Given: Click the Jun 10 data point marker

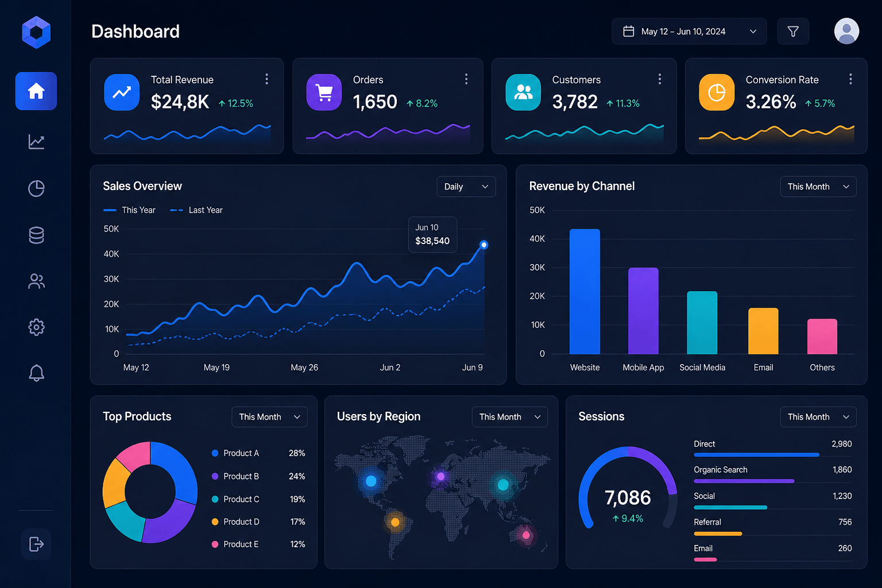Looking at the screenshot, I should coord(484,245).
